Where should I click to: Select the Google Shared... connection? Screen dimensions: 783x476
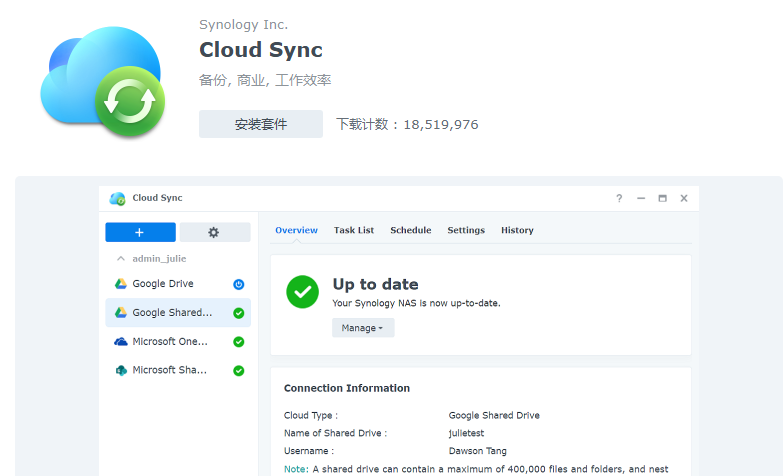click(x=178, y=313)
